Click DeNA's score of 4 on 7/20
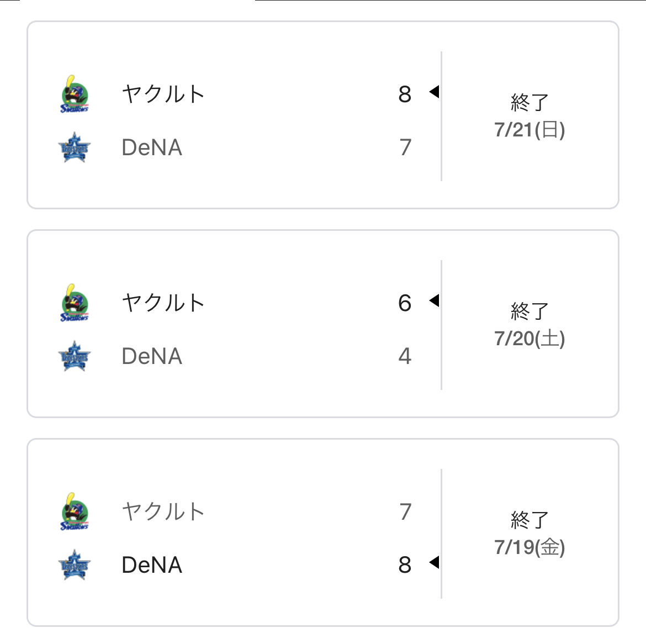 point(405,356)
